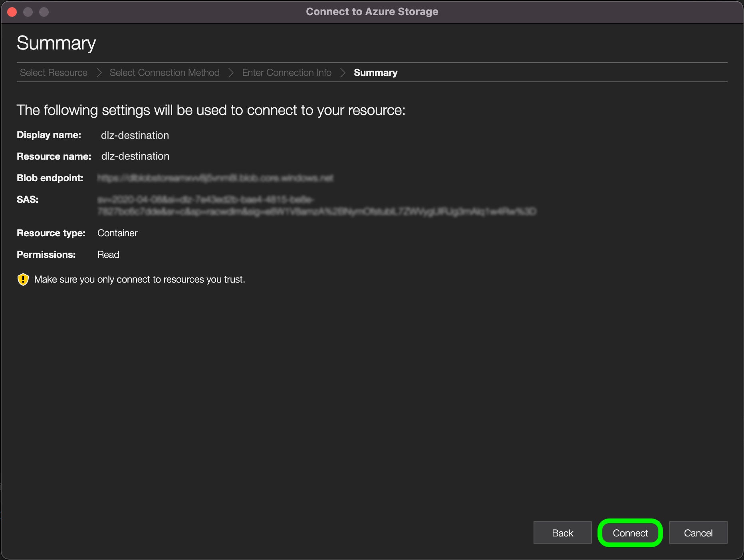
Task: Click the Permissions label
Action: point(46,255)
